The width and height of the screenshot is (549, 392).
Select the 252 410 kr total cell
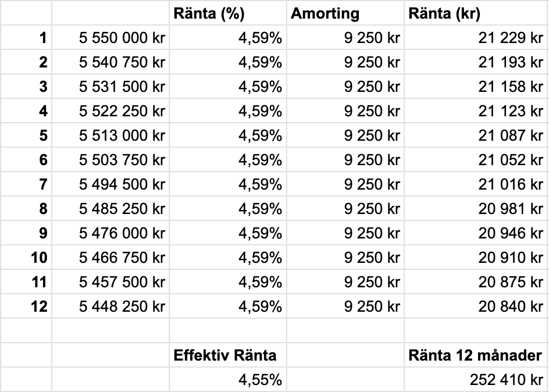(476, 380)
